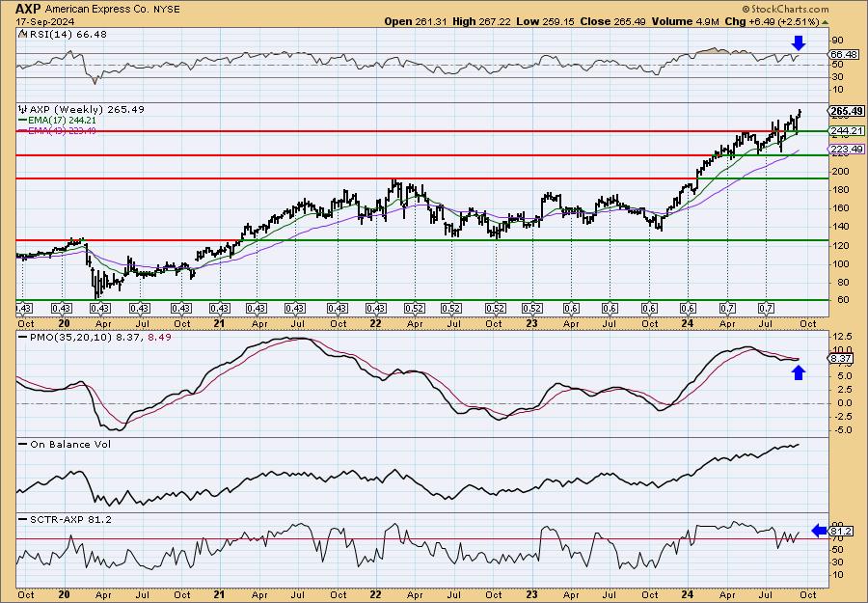The width and height of the screenshot is (868, 603).
Task: Click the EMA(17) 244.21 legend text
Action: (x=63, y=121)
